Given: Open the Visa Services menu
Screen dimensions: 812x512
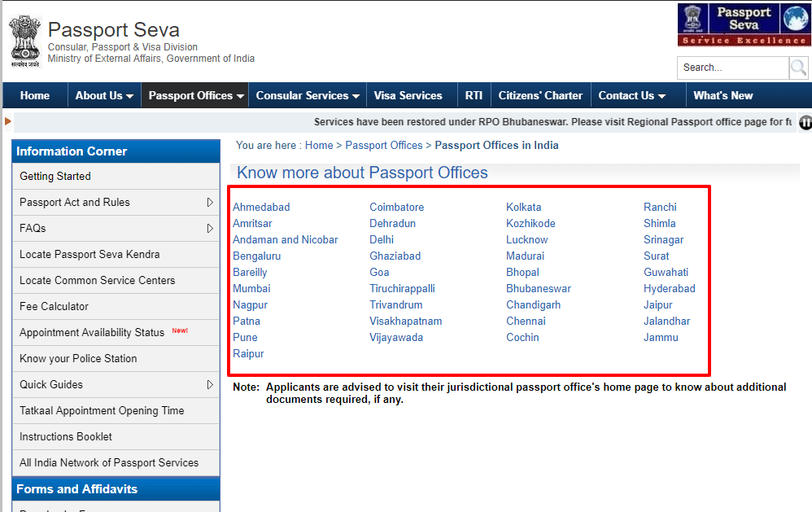Looking at the screenshot, I should [408, 95].
